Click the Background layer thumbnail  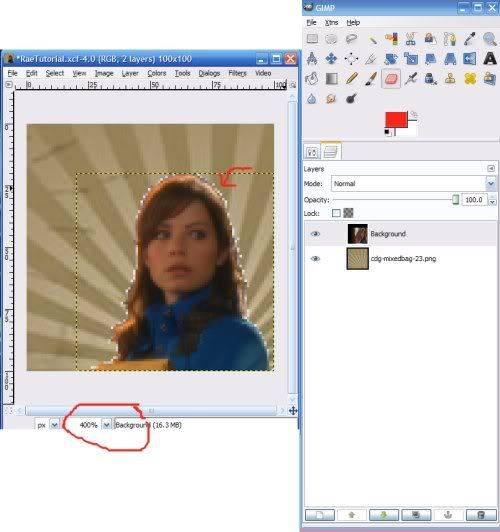coord(358,234)
